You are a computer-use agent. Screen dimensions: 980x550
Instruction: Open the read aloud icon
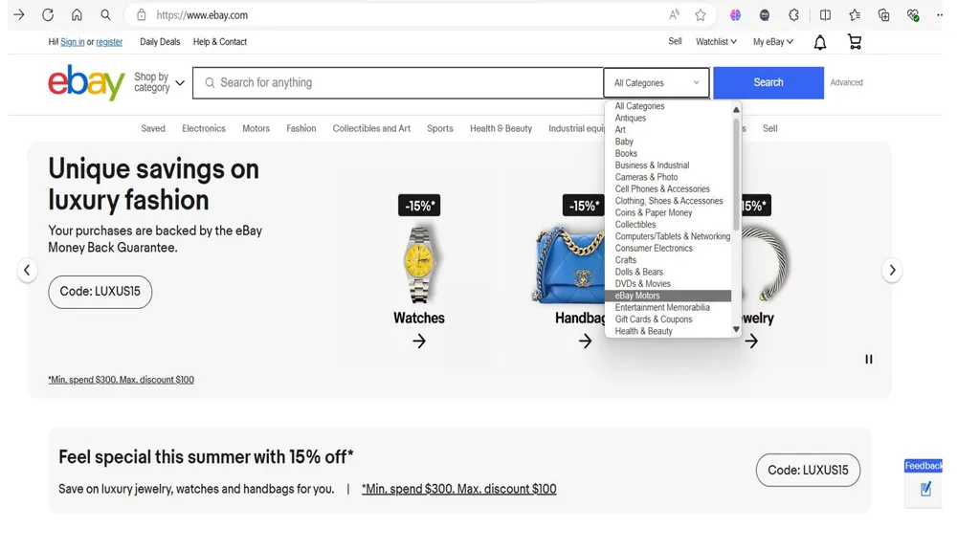click(674, 15)
